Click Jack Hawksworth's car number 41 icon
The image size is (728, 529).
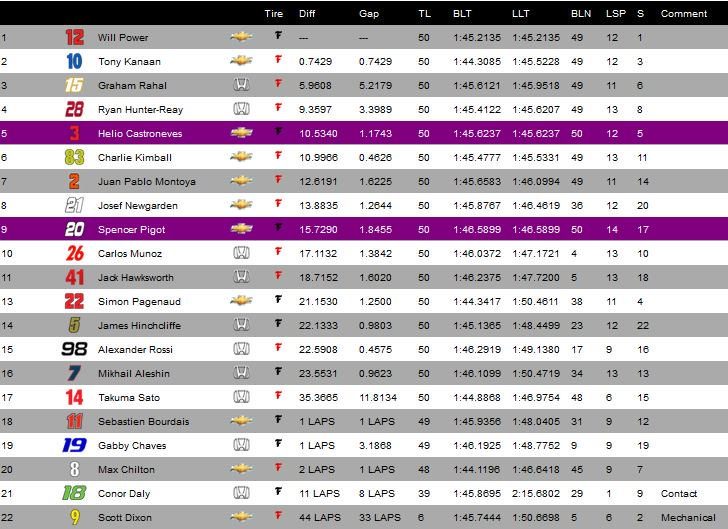click(x=74, y=277)
